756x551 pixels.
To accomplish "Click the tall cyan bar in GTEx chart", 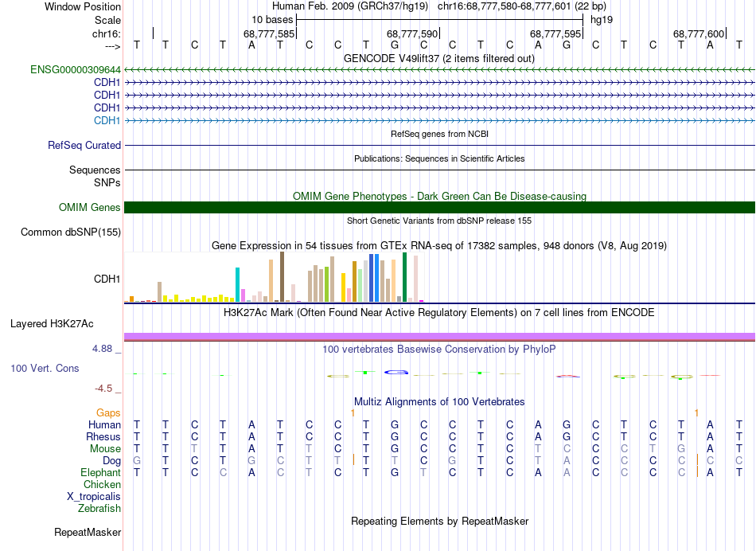I will [x=238, y=284].
